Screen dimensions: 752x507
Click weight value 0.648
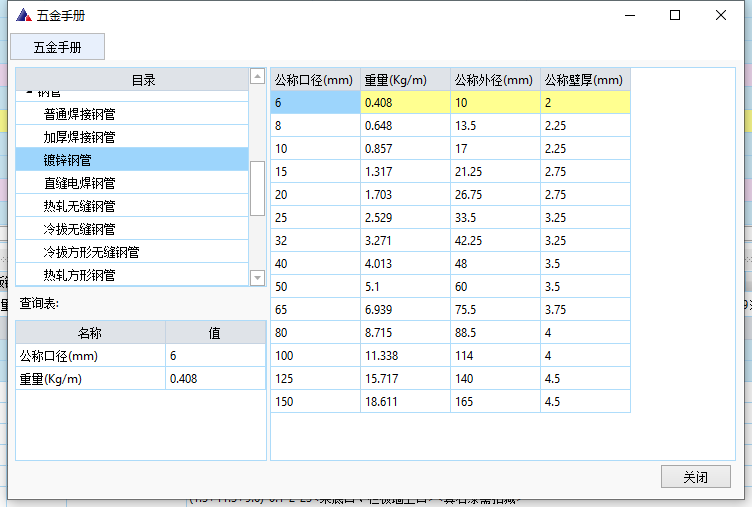[x=405, y=126]
